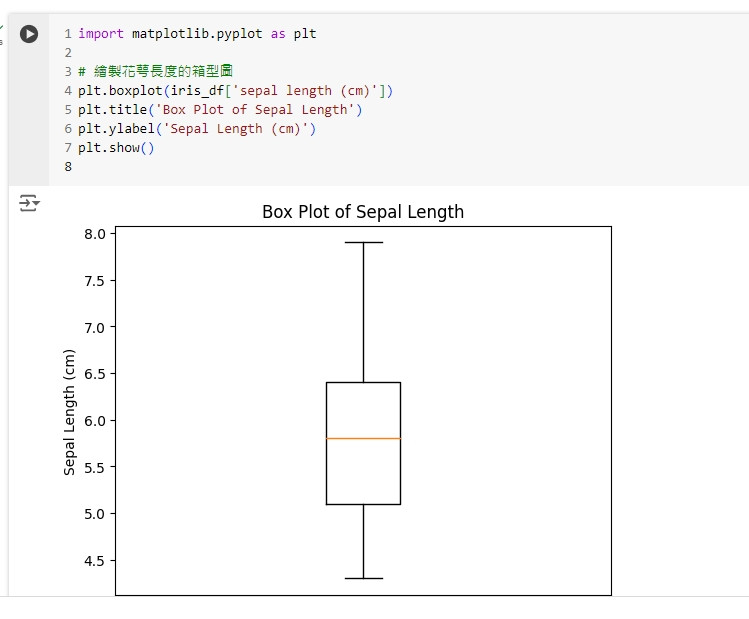Click the Sepal Length y-axis label
Image resolution: width=749 pixels, height=619 pixels.
tap(69, 412)
